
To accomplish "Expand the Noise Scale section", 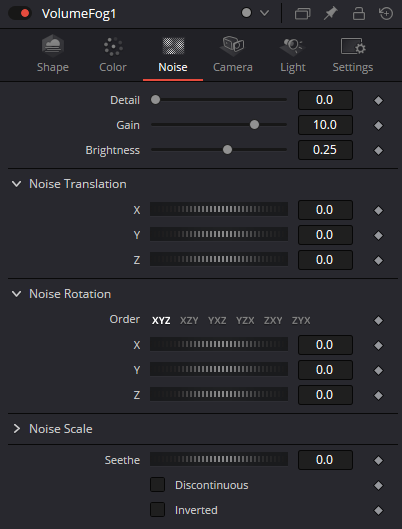I will [17, 429].
